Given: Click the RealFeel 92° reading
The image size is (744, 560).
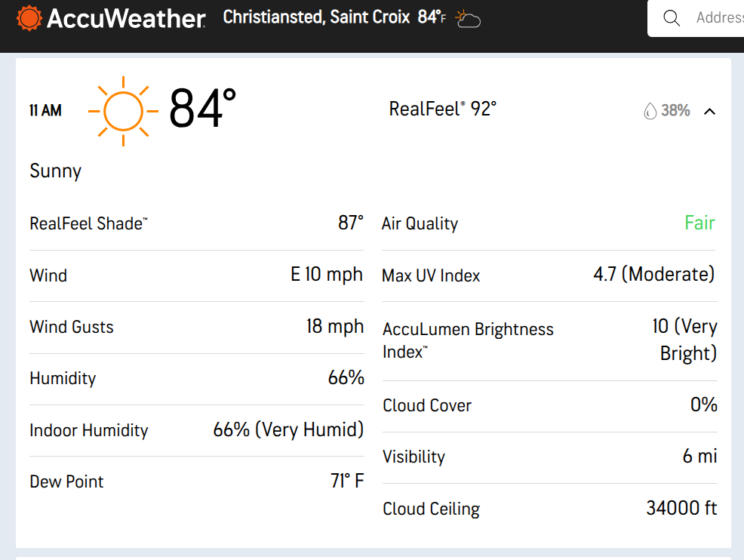Looking at the screenshot, I should [x=442, y=109].
